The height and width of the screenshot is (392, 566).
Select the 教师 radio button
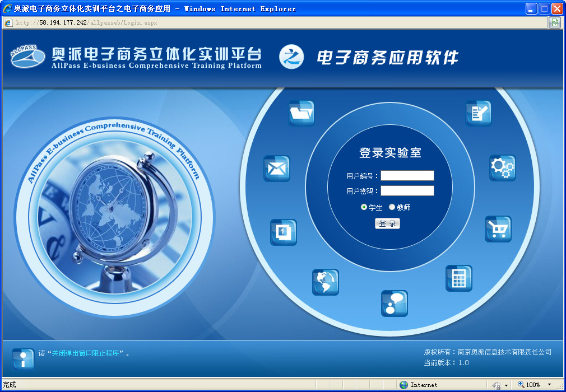coord(392,207)
